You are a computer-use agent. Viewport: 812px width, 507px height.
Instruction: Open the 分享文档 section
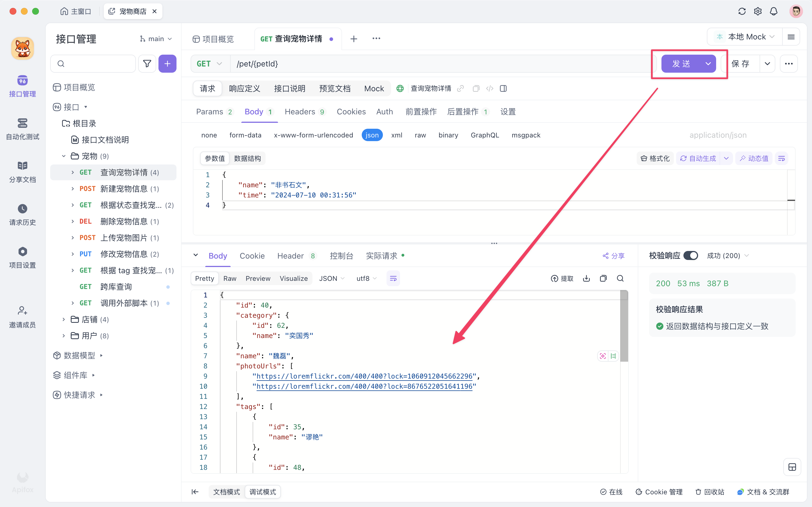pos(22,171)
